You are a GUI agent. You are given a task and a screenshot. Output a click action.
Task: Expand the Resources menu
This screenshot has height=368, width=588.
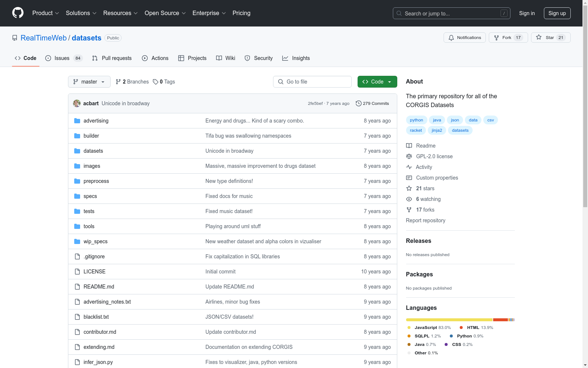[x=121, y=13]
